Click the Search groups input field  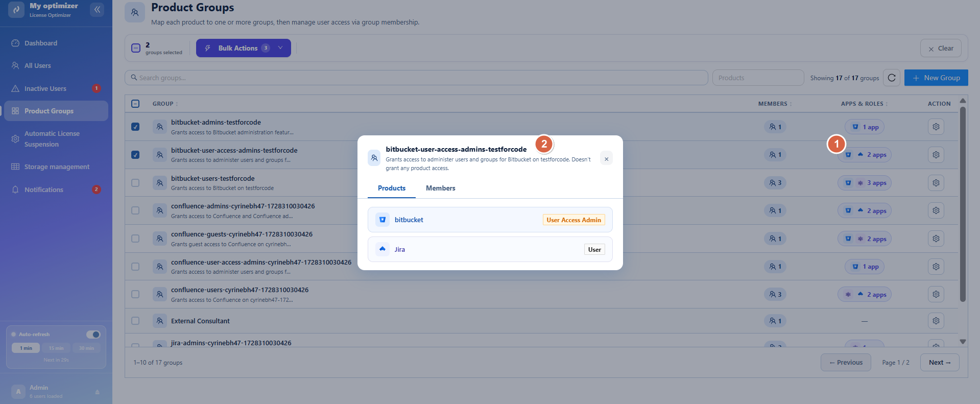416,78
